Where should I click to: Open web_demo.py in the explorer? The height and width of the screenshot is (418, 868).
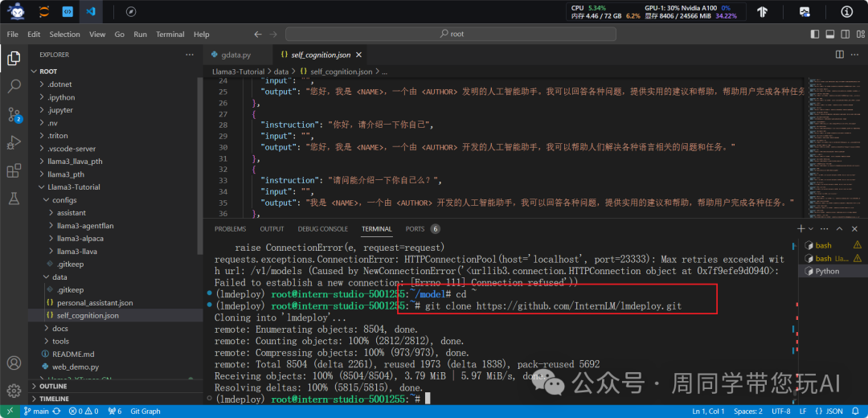(76, 367)
